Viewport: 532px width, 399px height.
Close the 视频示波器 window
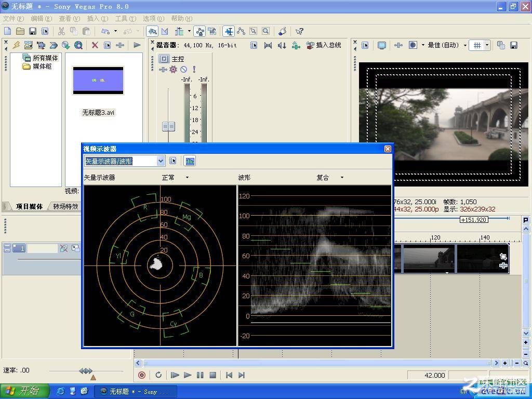click(388, 149)
